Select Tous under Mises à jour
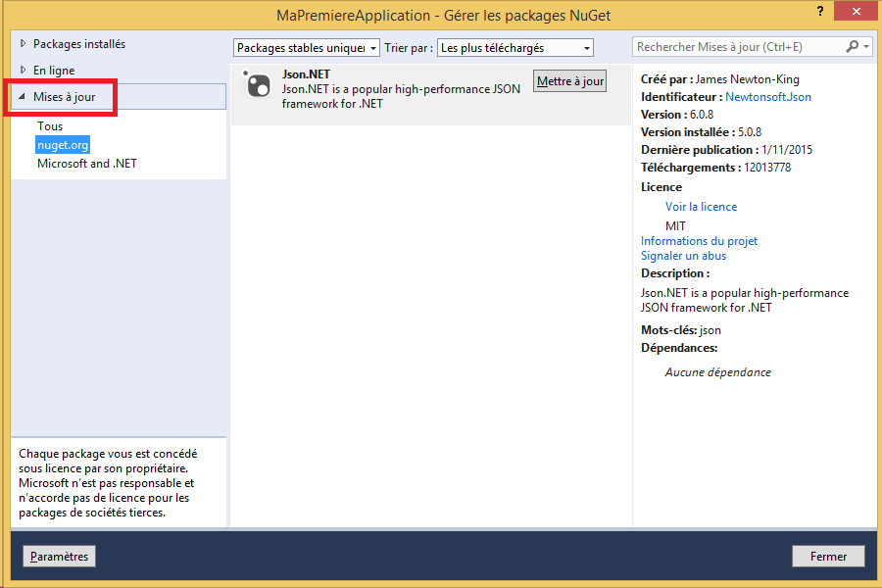Viewport: 882px width, 588px height. point(50,126)
